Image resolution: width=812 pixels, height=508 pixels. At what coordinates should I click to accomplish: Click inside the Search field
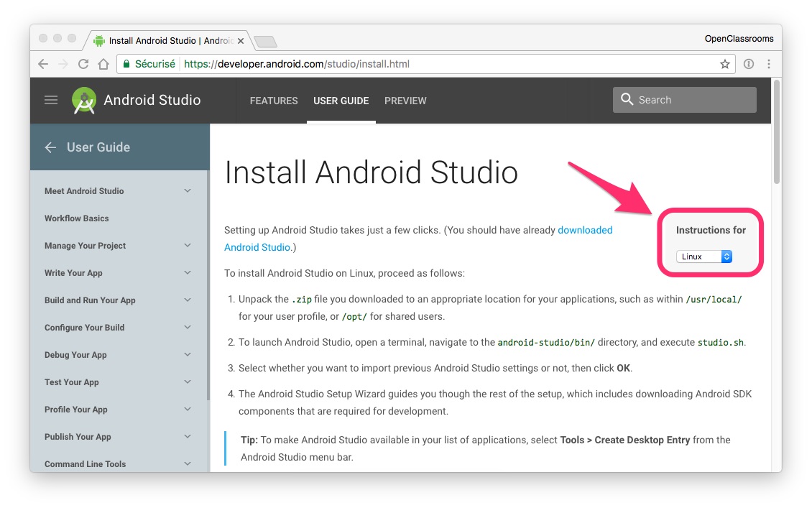point(685,99)
